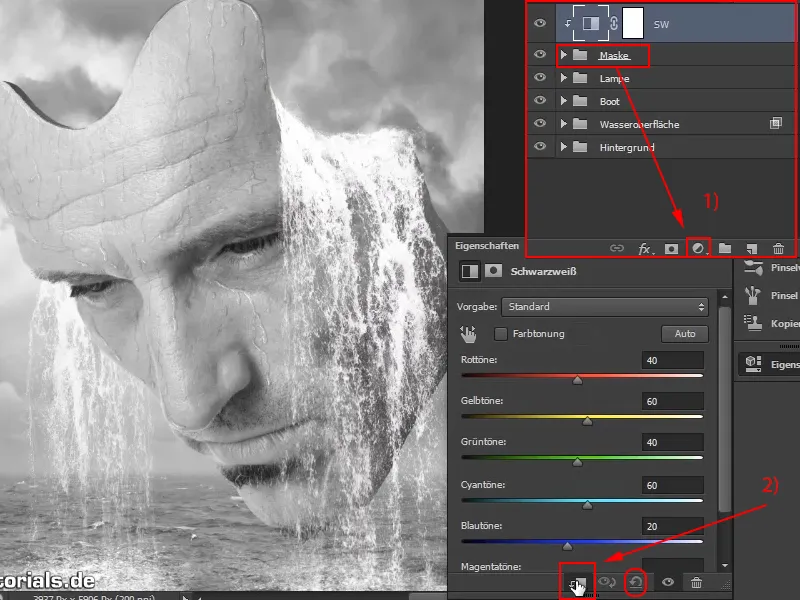Viewport: 800px width, 600px height.
Task: Add a layer mask via bottom bar icon
Action: click(671, 248)
